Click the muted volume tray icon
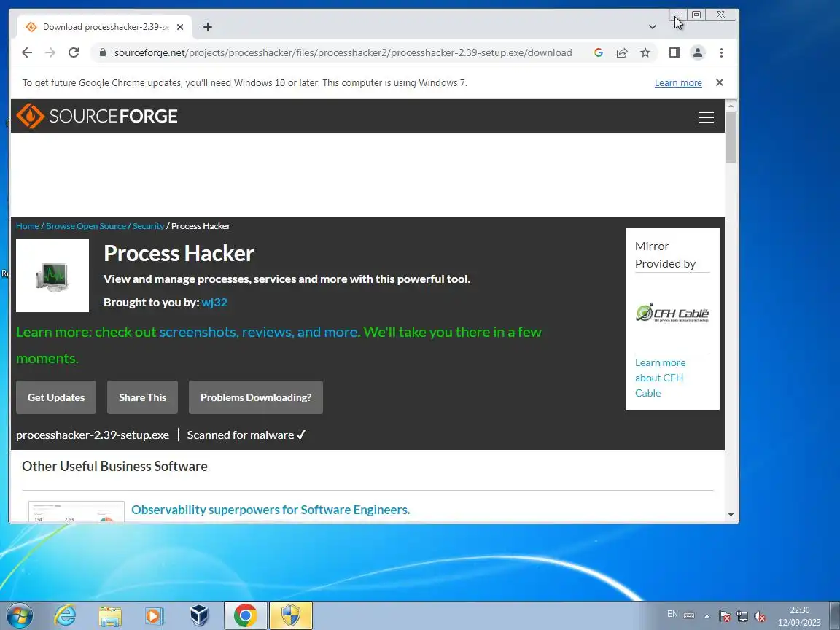 click(x=760, y=616)
